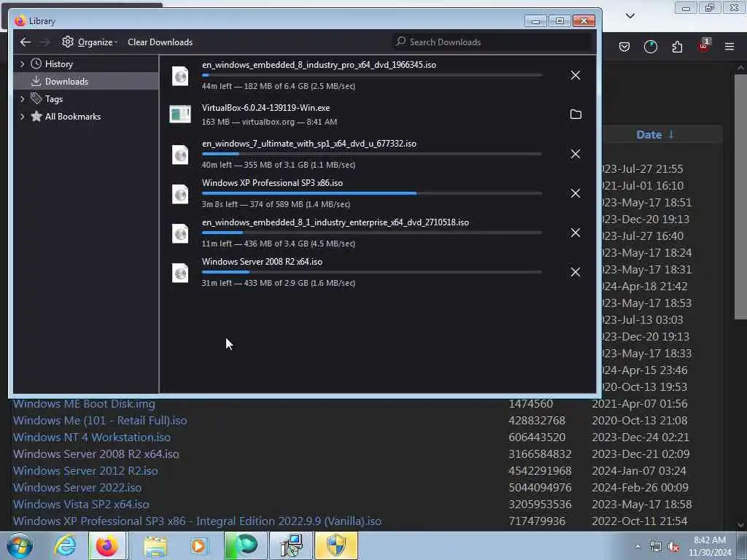The image size is (747, 560).
Task: Select Tags in the sidebar
Action: click(x=53, y=99)
